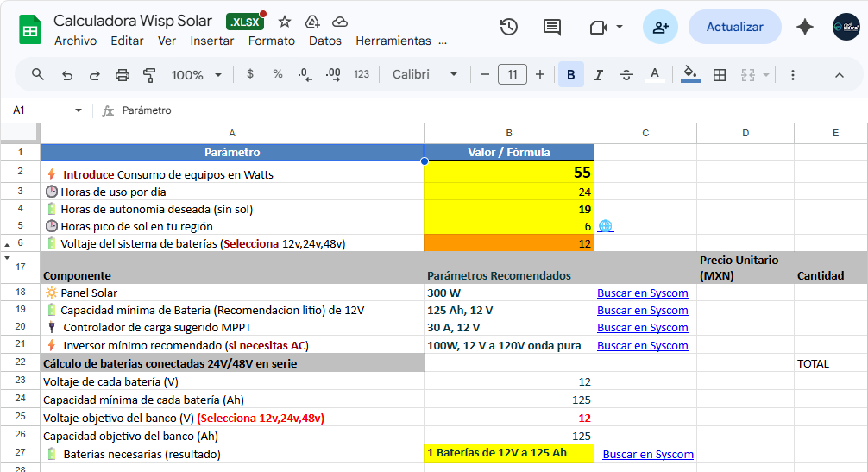The image size is (868, 472).
Task: Open version history clock icon
Action: tap(509, 27)
